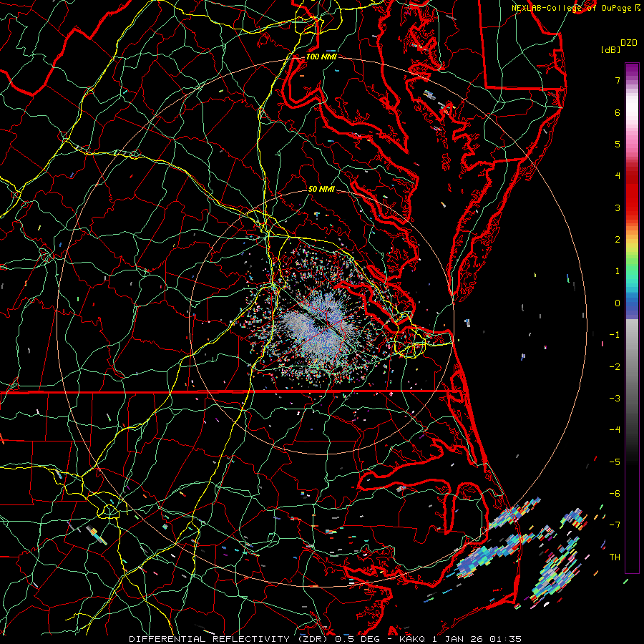Click the -2 value on color scale
The height and width of the screenshot is (644, 644).
click(615, 367)
